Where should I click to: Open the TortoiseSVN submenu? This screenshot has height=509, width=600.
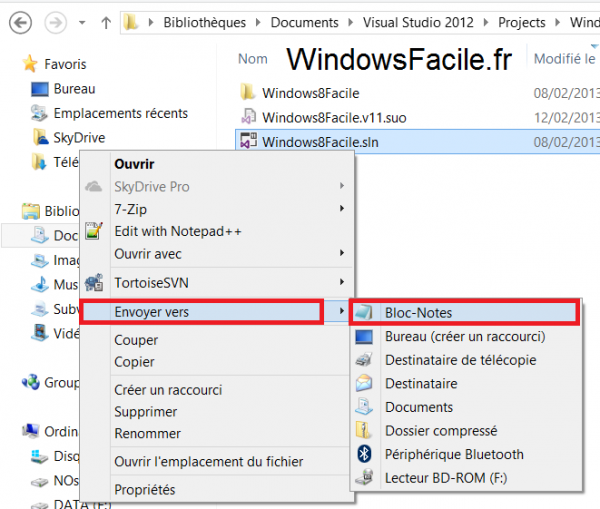coord(217,283)
